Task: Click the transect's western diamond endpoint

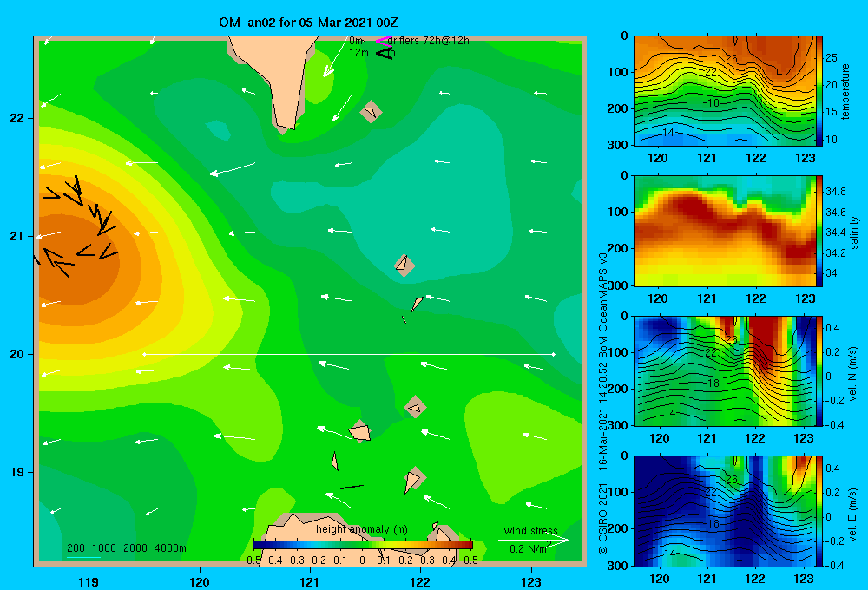Action: click(144, 354)
